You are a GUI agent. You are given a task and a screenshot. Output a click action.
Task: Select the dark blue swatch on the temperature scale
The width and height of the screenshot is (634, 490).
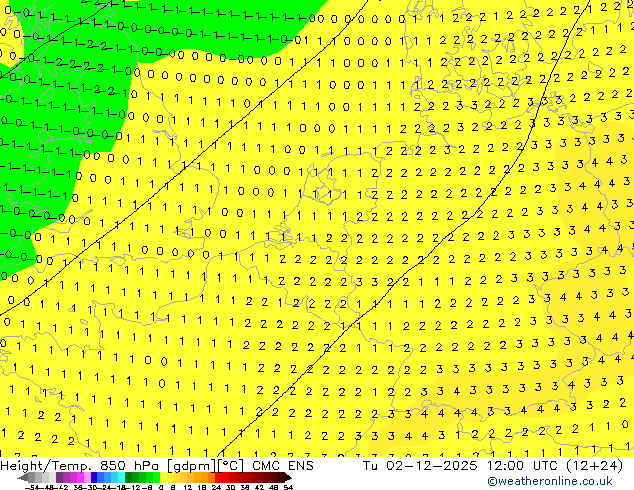(94, 477)
